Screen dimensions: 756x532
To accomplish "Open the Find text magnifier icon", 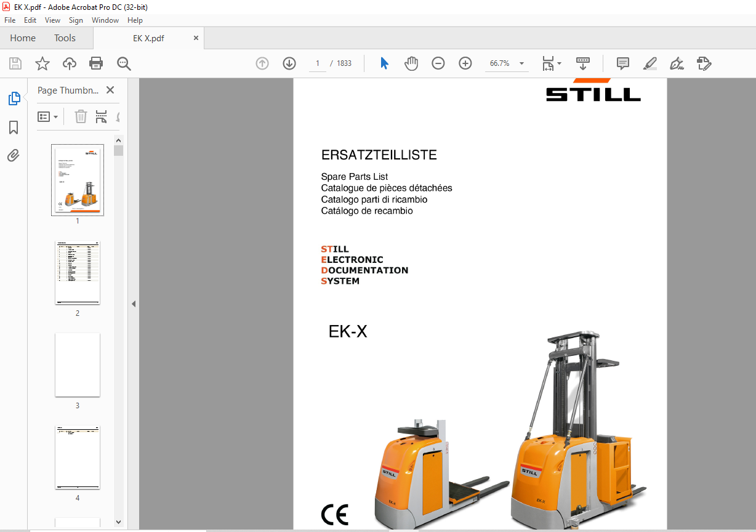I will 124,63.
